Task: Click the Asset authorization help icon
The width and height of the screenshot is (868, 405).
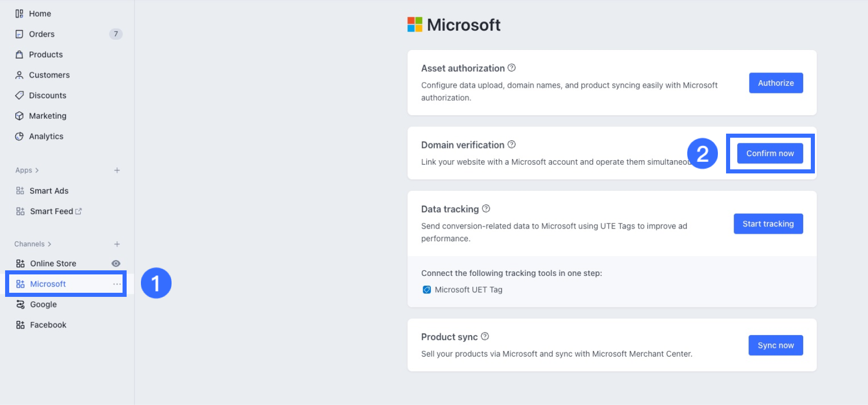Action: pos(512,68)
